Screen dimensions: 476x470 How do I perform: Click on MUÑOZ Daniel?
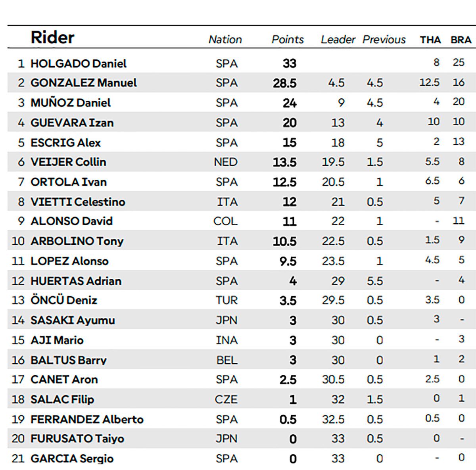pyautogui.click(x=71, y=103)
